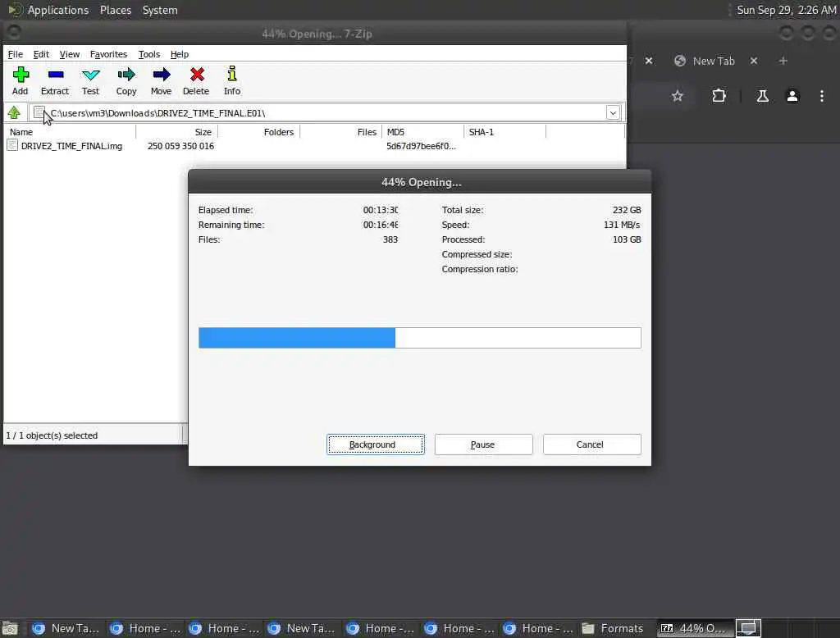840x638 pixels.
Task: Open Chrome labs flask icon
Action: [x=762, y=96]
